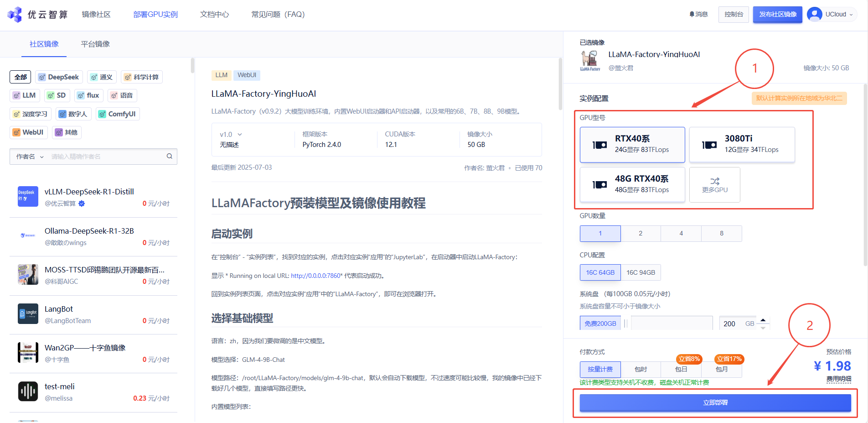
Task: Click the LLaMA-Factory selected image thumbnail
Action: pos(590,61)
